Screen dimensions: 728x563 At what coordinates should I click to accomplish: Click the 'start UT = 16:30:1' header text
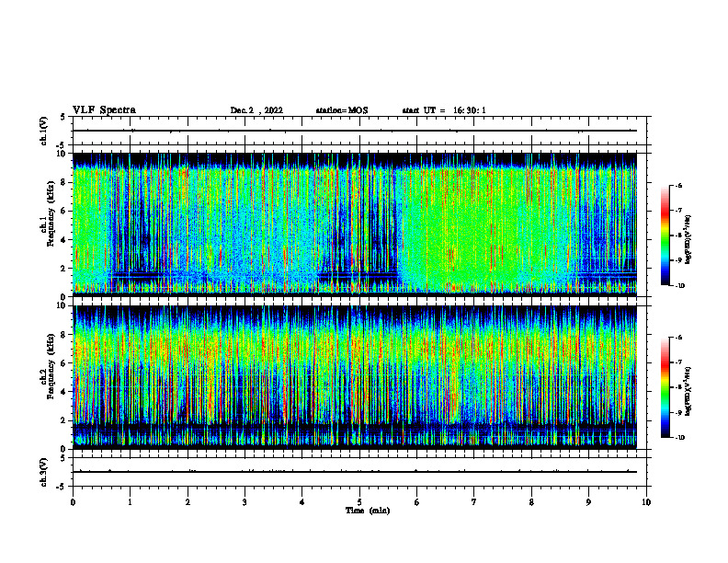click(x=444, y=110)
